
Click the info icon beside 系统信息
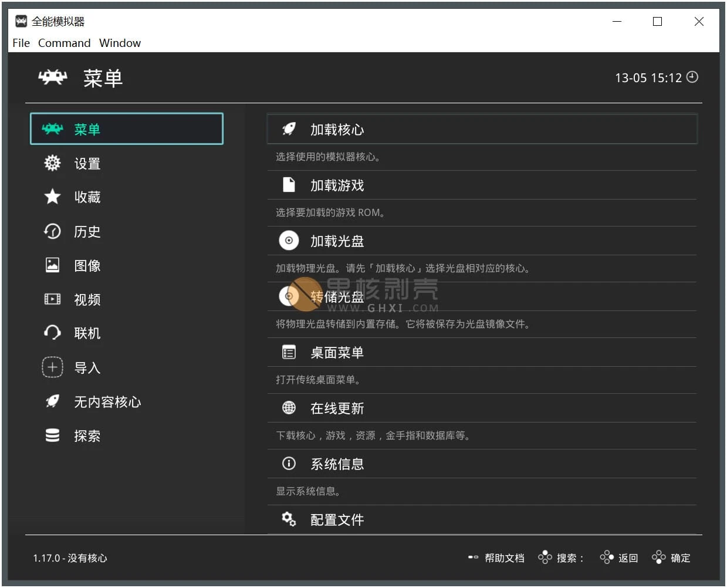289,464
